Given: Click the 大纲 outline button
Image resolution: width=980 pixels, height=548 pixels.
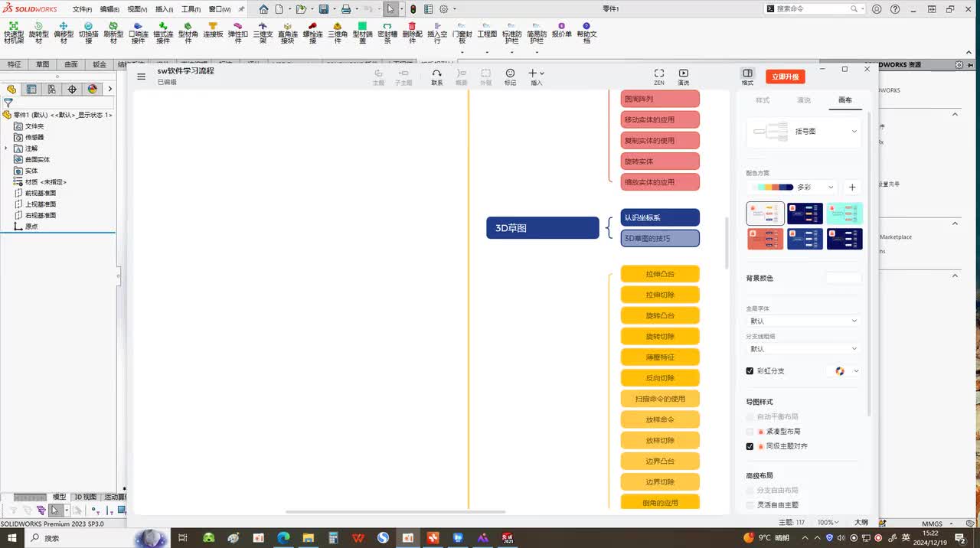Looking at the screenshot, I should 861,522.
